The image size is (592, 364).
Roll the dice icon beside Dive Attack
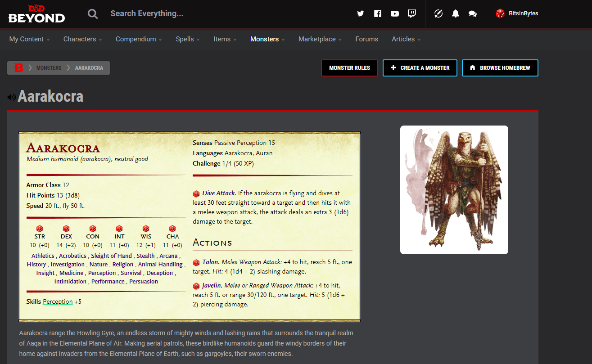point(196,193)
